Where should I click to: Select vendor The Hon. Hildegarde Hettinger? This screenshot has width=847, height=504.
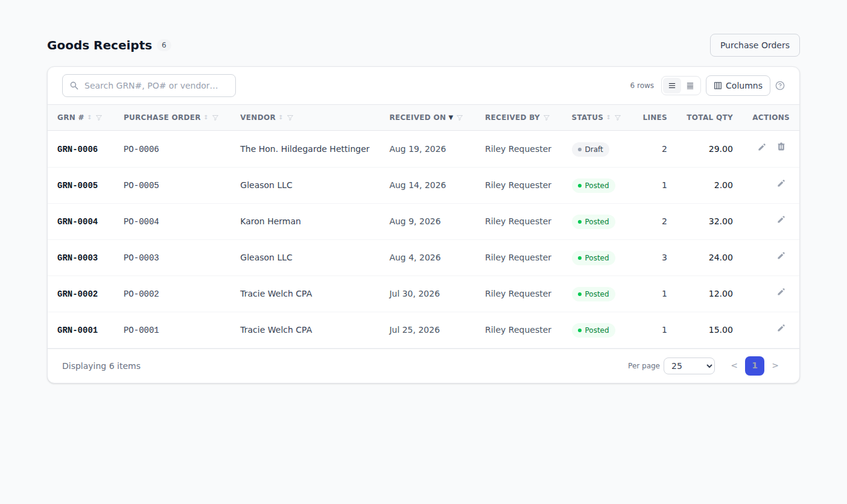coord(305,149)
